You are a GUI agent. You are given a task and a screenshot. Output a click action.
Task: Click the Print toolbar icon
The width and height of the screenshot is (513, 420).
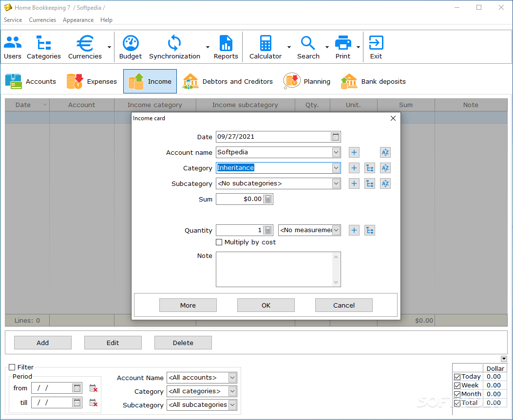pos(343,47)
